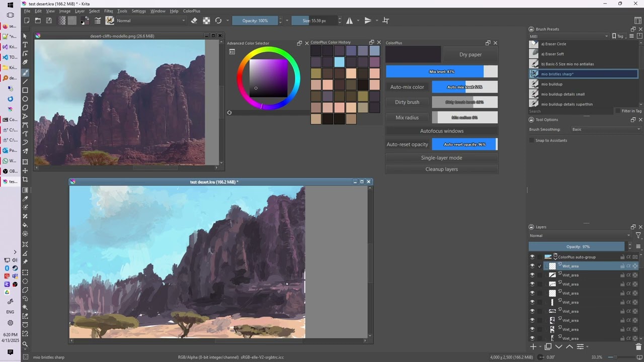
Task: Select the Zoom magnifier tool
Action: click(x=25, y=344)
